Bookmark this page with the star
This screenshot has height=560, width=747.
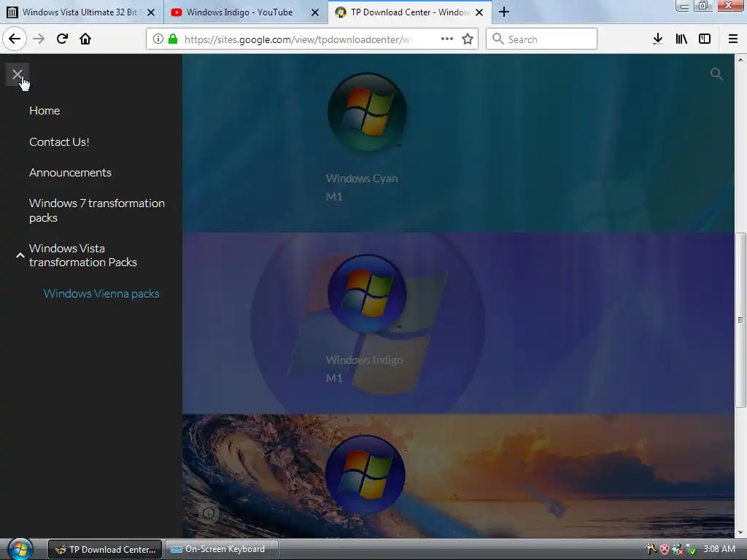[x=468, y=39]
